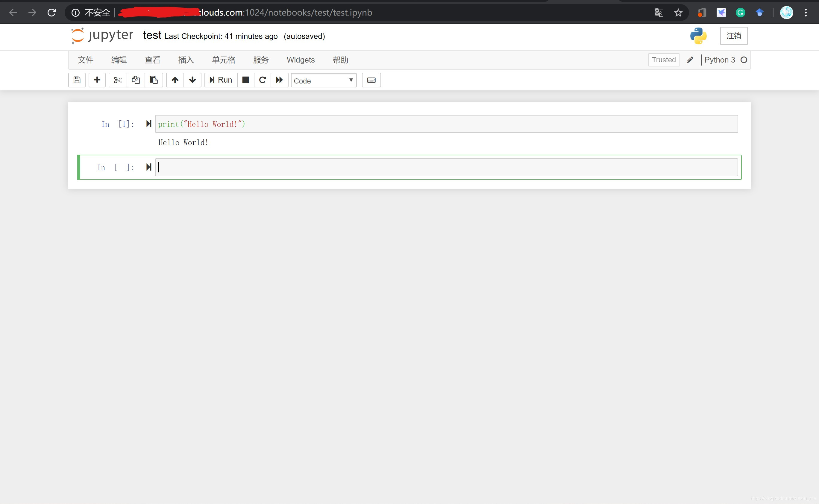Restart the kernel with circular arrow
819x504 pixels.
pyautogui.click(x=262, y=80)
